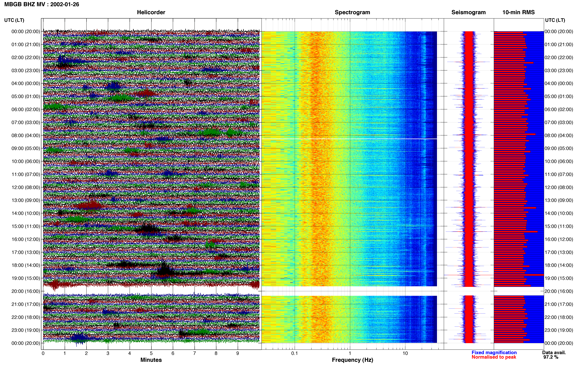Select the left 23:00 (19:00) time label
The image size is (588, 368).
(x=26, y=330)
